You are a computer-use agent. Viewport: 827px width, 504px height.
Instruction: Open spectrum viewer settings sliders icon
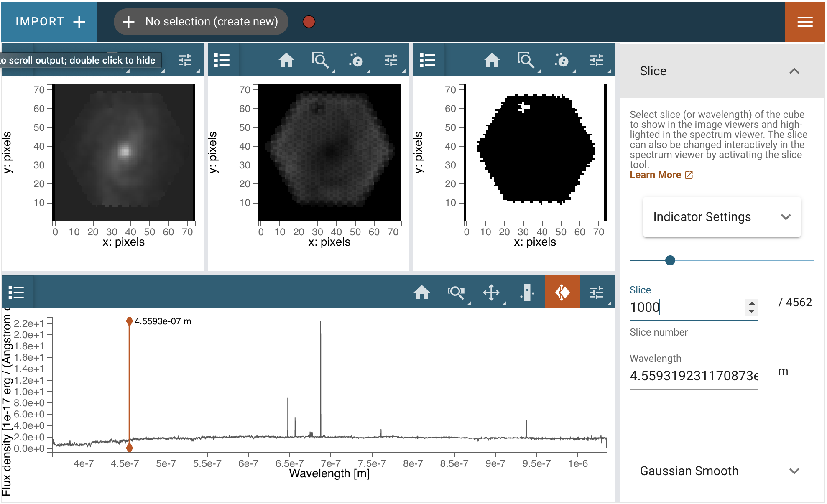pos(597,293)
